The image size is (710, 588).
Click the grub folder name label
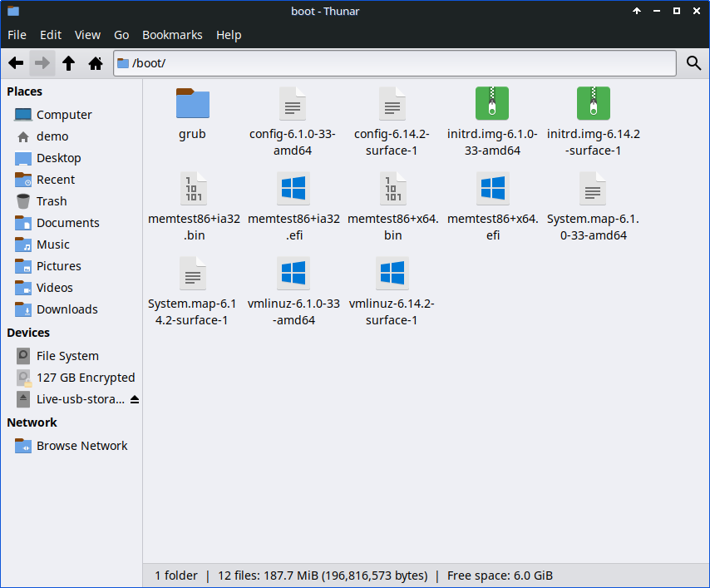click(192, 134)
